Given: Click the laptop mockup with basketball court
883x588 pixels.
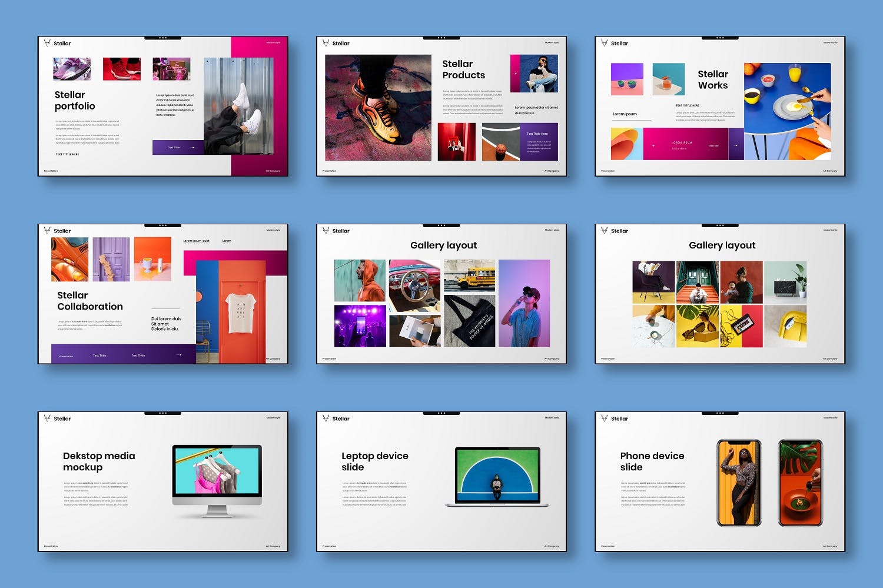Looking at the screenshot, I should pos(497,476).
